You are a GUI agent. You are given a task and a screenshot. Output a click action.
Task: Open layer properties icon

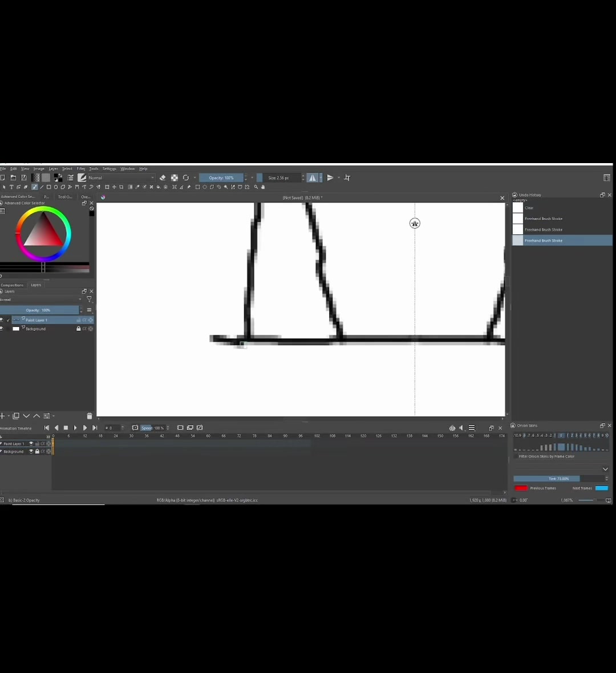point(47,416)
